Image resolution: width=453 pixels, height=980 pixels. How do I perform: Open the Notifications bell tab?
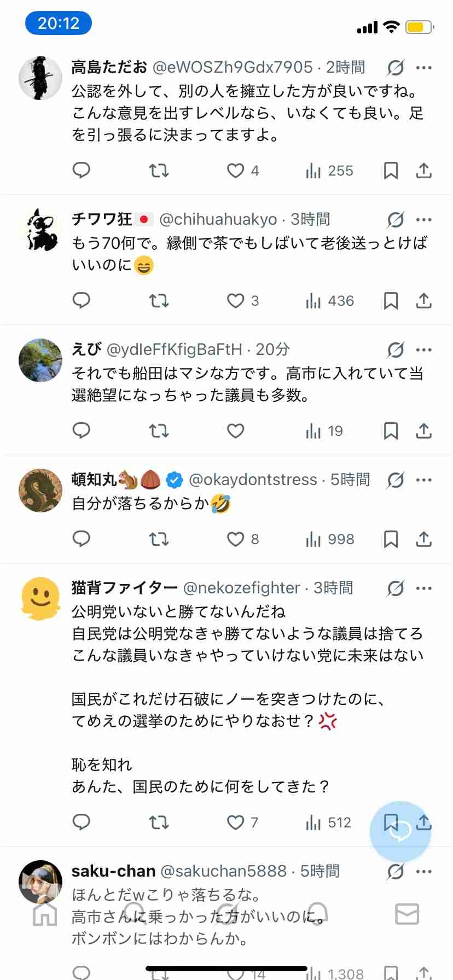coord(317,914)
